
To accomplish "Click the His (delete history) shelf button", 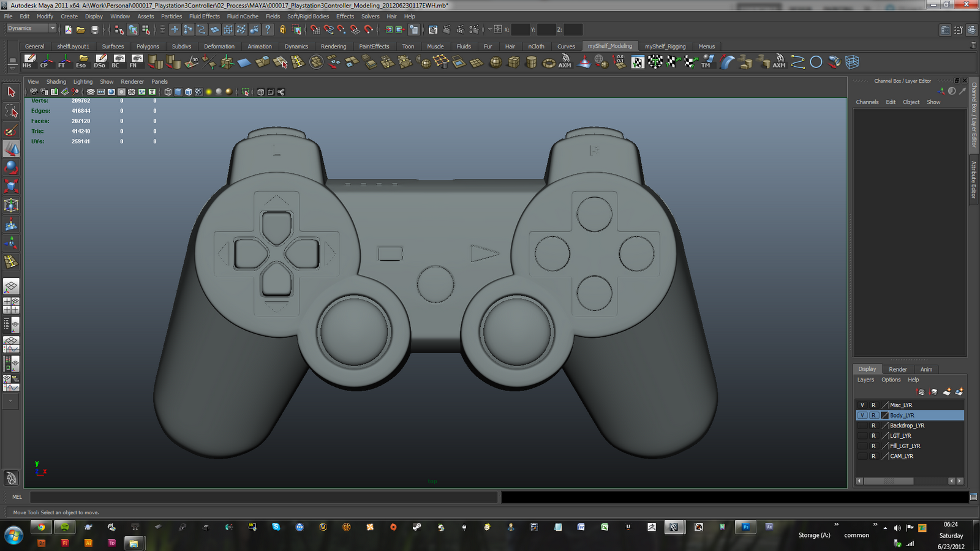I will click(x=28, y=61).
